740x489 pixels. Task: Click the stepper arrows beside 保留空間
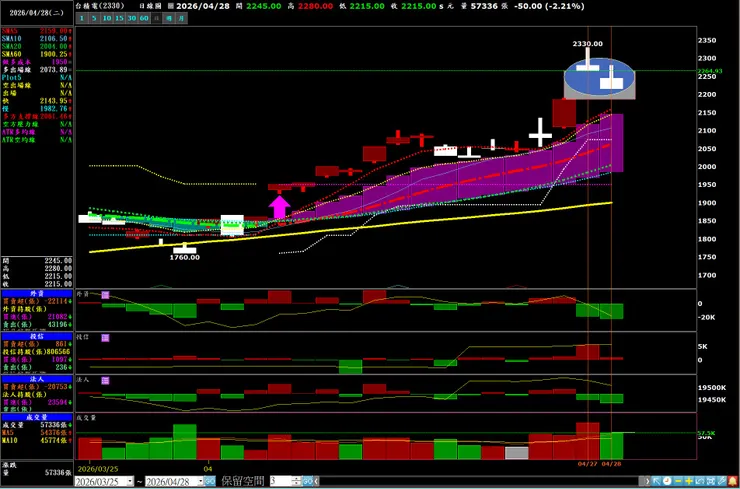point(296,481)
